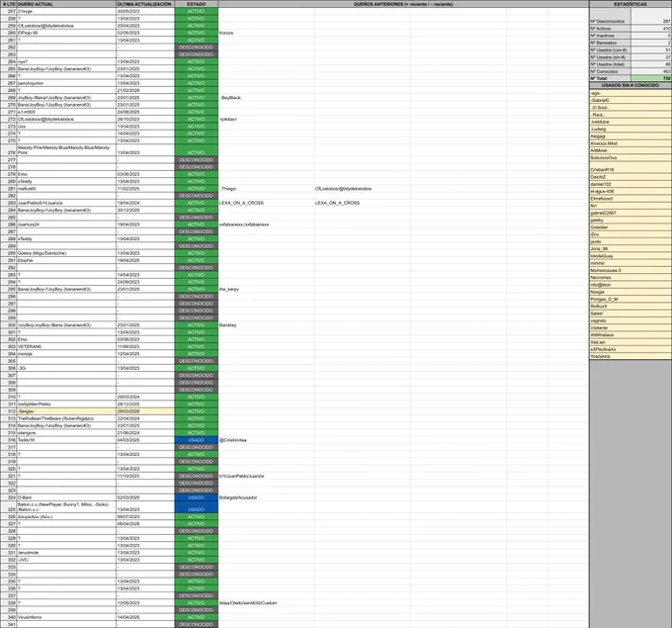Select the 'Ballon.c.u' owner cell in row 325
The width and height of the screenshot is (672, 628).
click(x=66, y=507)
